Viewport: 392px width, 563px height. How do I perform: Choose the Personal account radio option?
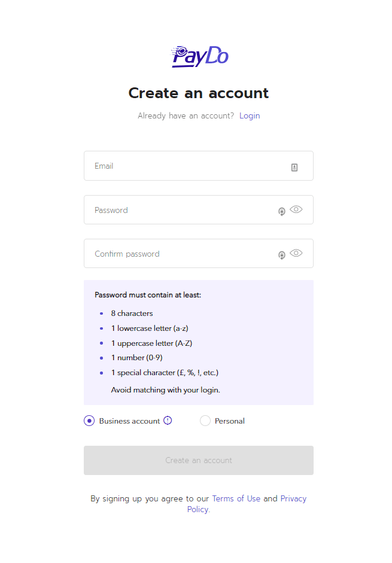[205, 421]
